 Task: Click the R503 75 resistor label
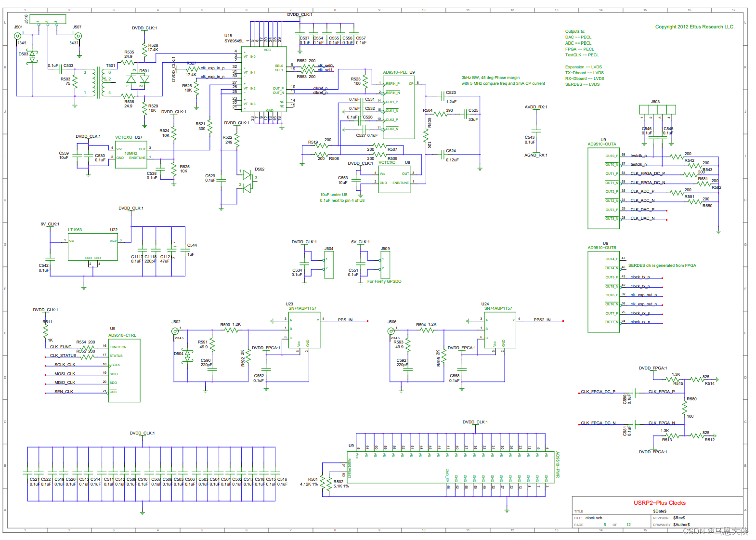point(65,81)
